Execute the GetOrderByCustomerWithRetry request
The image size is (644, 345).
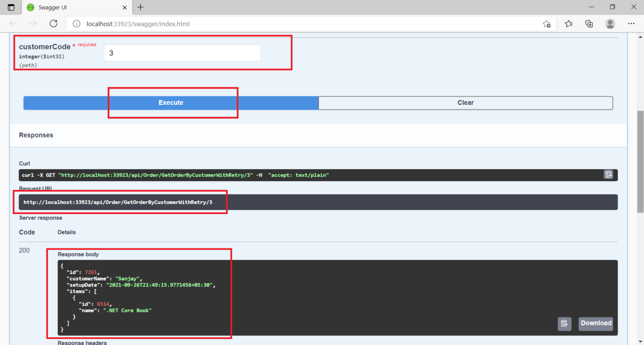[171, 103]
